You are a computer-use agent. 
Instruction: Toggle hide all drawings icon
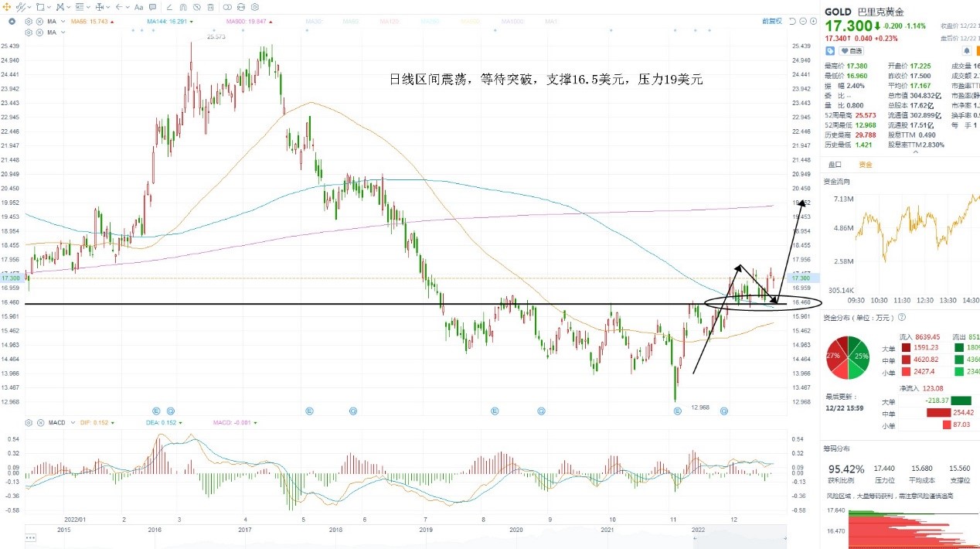click(x=196, y=7)
